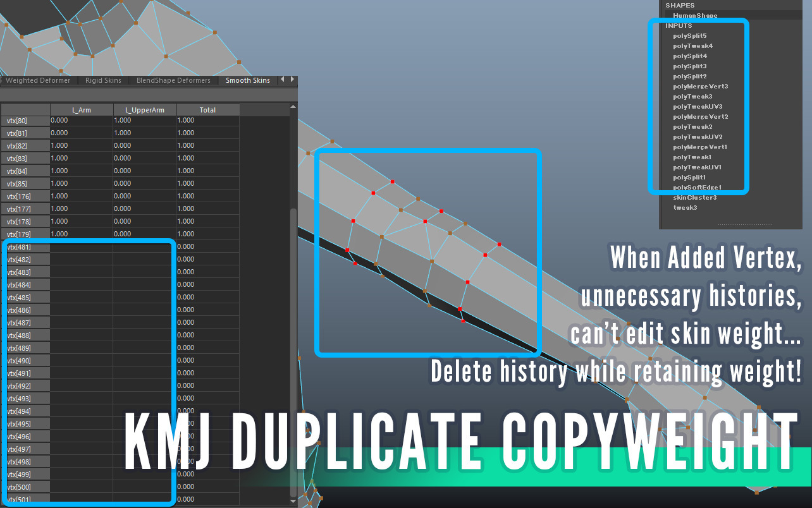The width and height of the screenshot is (812, 508).
Task: Click the tab scroll right arrow
Action: [292, 80]
